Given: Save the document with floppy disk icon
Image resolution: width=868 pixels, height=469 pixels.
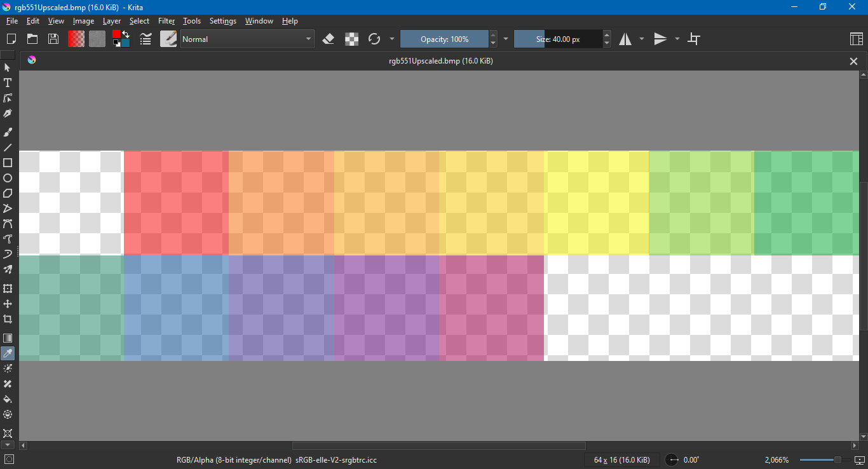Looking at the screenshot, I should click(x=53, y=39).
